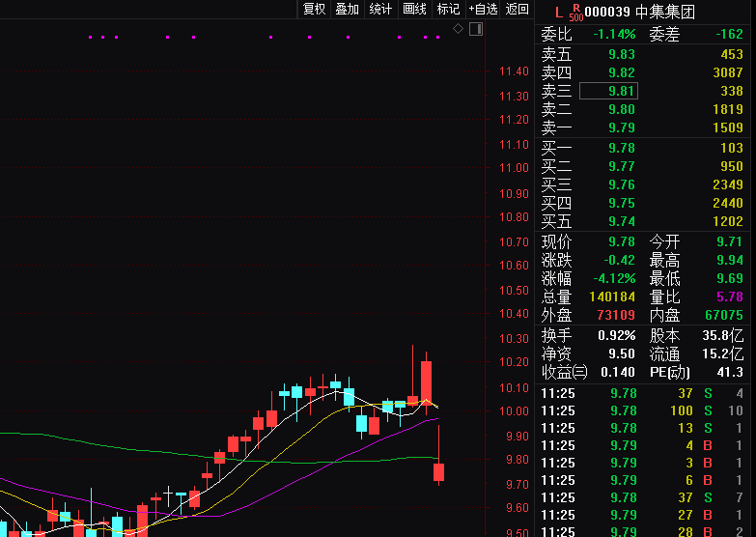This screenshot has height=537, width=756.
Task: Click the 11.40 price axis label
Action: click(514, 71)
